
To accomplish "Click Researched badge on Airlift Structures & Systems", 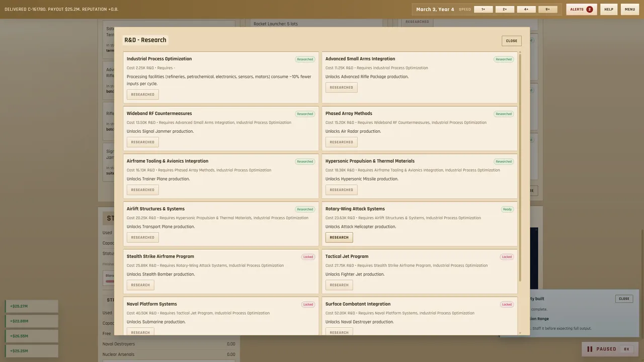I will pyautogui.click(x=305, y=209).
